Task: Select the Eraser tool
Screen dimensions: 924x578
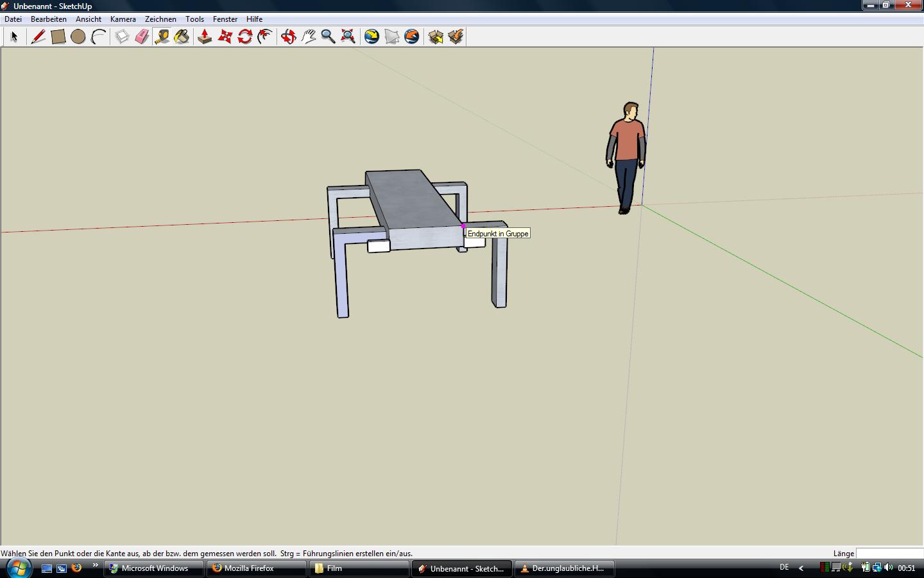Action: (142, 37)
